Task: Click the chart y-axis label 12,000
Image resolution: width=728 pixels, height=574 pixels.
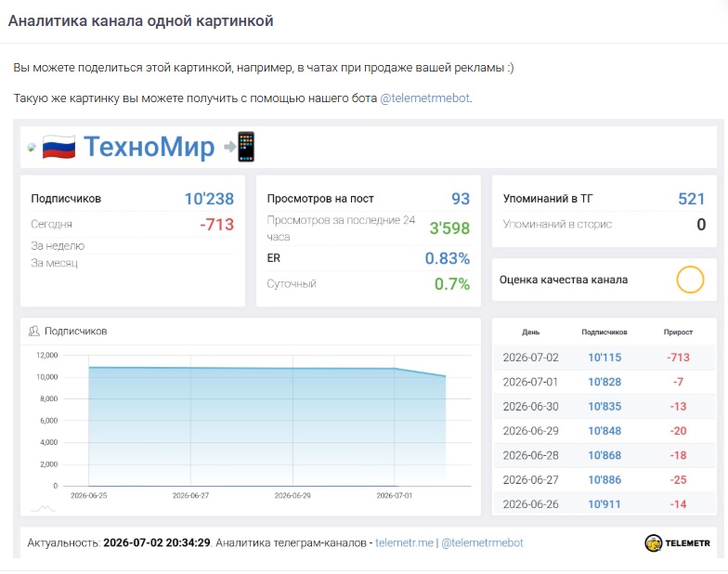Action: pos(46,355)
